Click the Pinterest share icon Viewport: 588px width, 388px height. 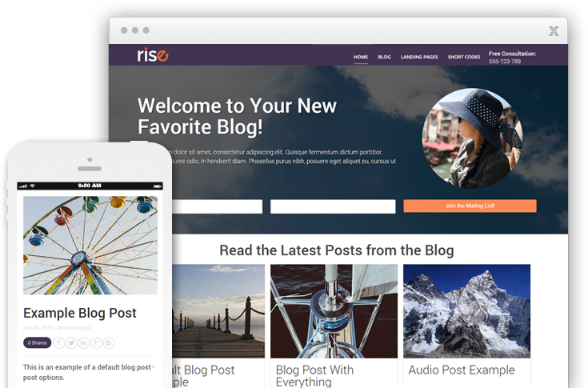tap(108, 342)
